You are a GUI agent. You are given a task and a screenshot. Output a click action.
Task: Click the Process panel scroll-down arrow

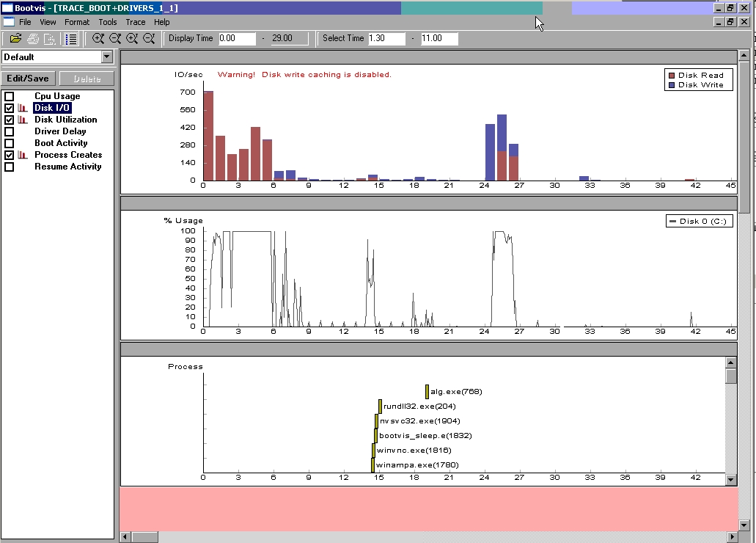[x=730, y=479]
